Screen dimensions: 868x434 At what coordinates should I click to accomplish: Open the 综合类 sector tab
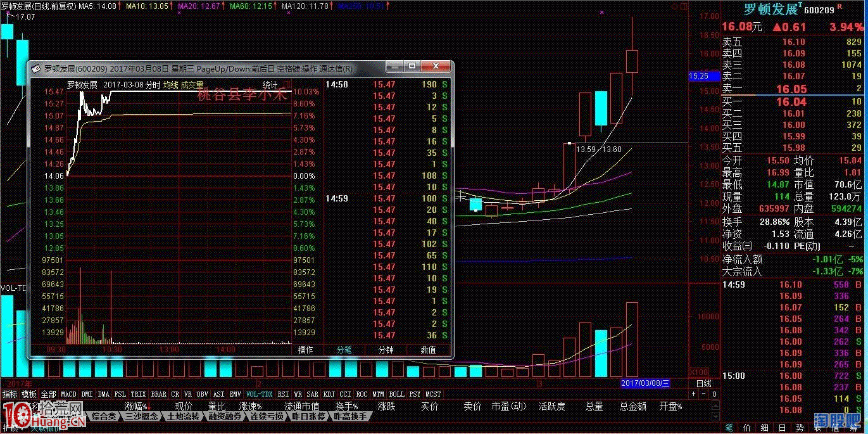[x=103, y=416]
